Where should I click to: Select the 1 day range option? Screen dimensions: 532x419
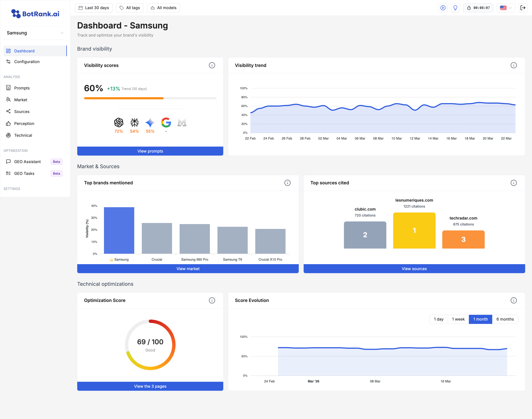click(438, 319)
